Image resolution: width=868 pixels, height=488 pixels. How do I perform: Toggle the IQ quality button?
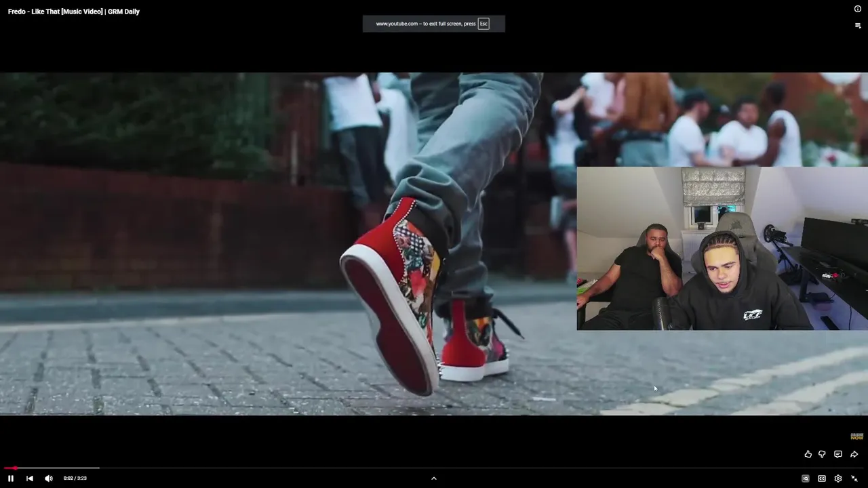coord(806,479)
